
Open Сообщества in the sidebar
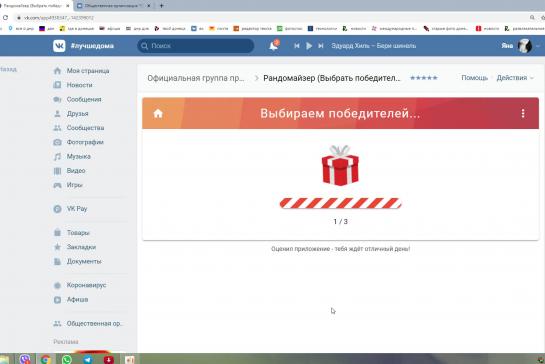[85, 128]
